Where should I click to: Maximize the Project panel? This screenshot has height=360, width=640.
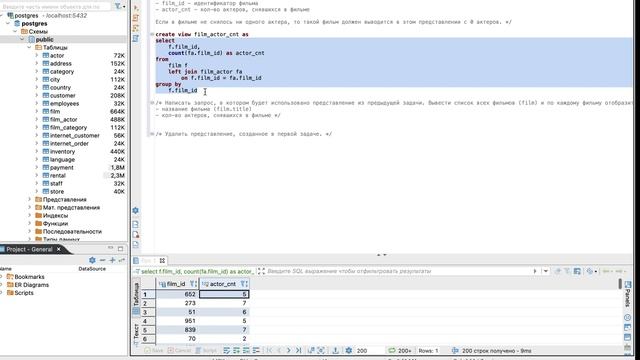pyautogui.click(x=120, y=248)
